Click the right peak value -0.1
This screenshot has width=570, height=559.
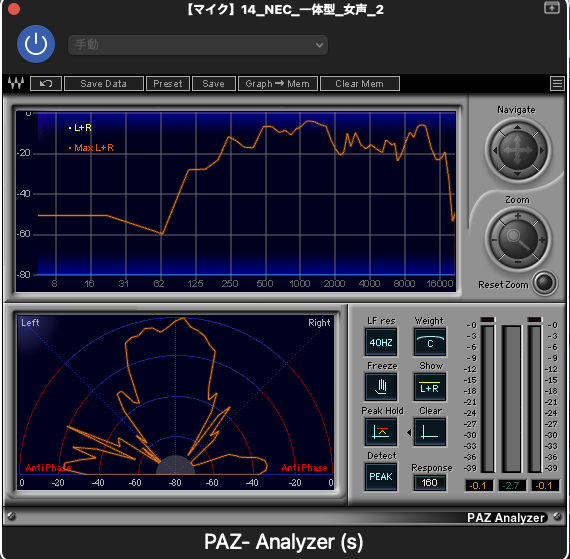click(x=544, y=485)
